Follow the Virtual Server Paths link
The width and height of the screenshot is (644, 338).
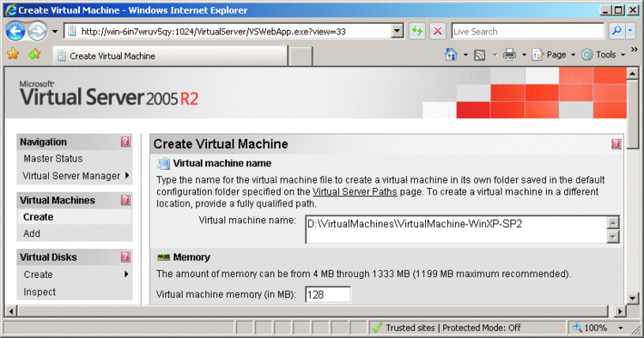[x=355, y=191]
